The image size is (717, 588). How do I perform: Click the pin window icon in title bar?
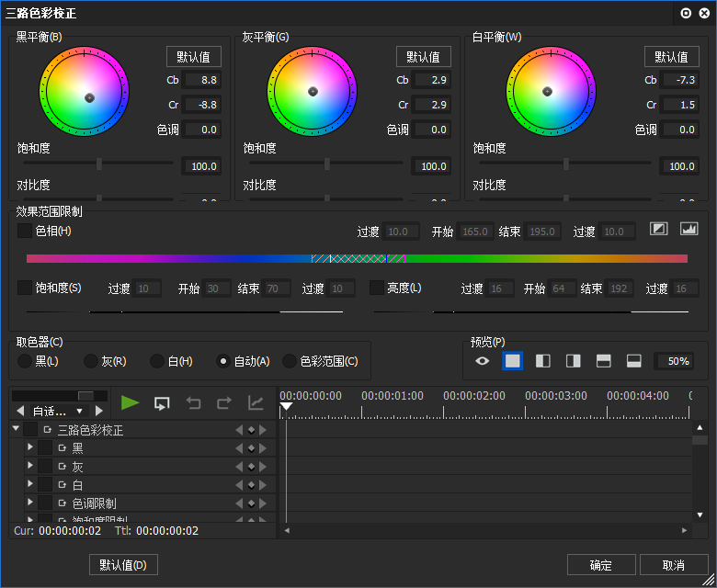tap(686, 13)
